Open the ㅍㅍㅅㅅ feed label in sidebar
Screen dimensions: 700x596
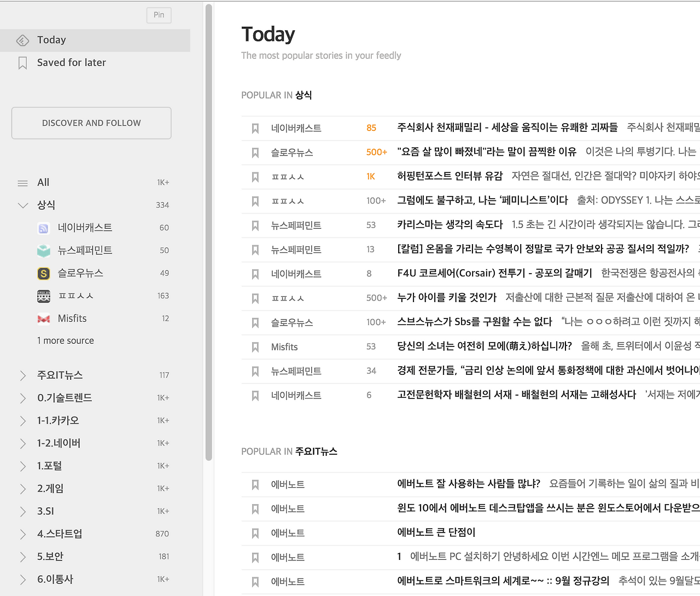tap(75, 296)
